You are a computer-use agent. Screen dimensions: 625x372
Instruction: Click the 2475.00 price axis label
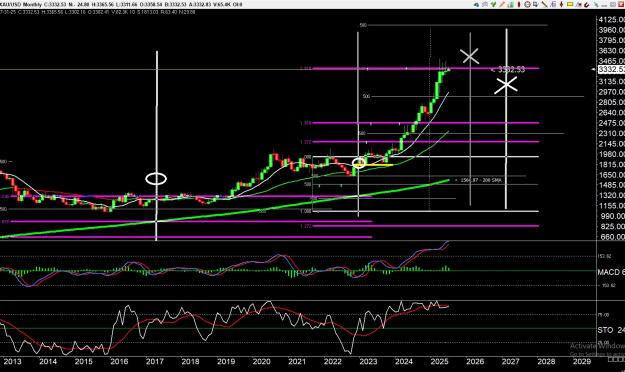611,123
